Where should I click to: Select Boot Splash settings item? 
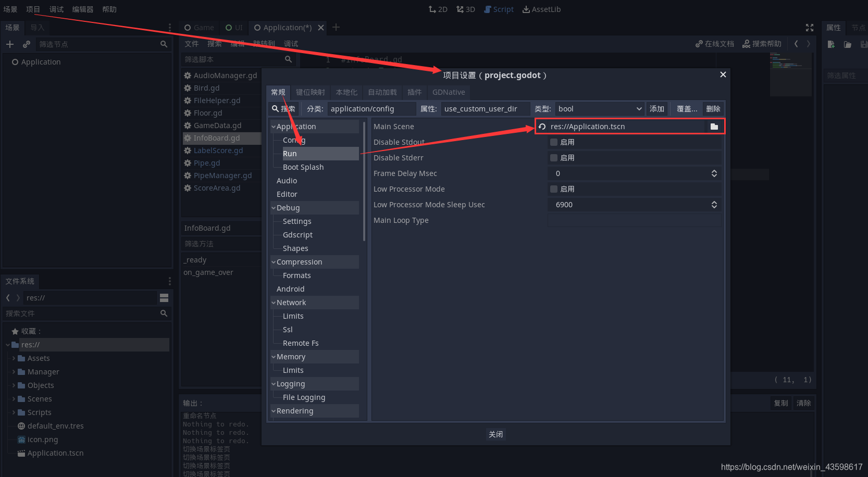pyautogui.click(x=303, y=167)
